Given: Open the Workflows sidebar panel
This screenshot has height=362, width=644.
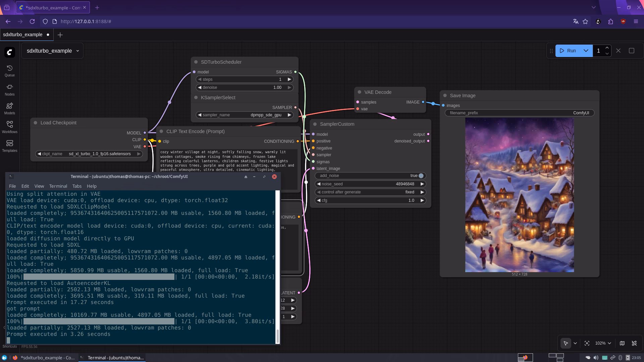Looking at the screenshot, I should tap(9, 127).
